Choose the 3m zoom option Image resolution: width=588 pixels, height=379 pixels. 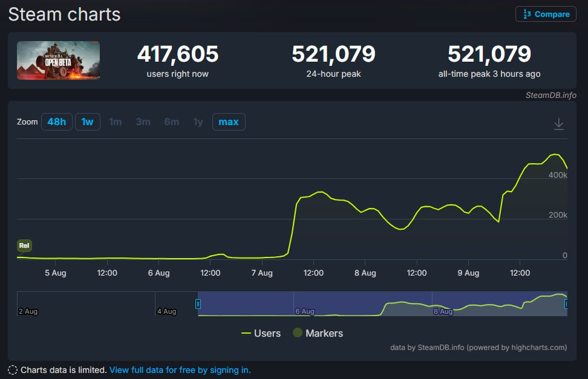pos(143,122)
